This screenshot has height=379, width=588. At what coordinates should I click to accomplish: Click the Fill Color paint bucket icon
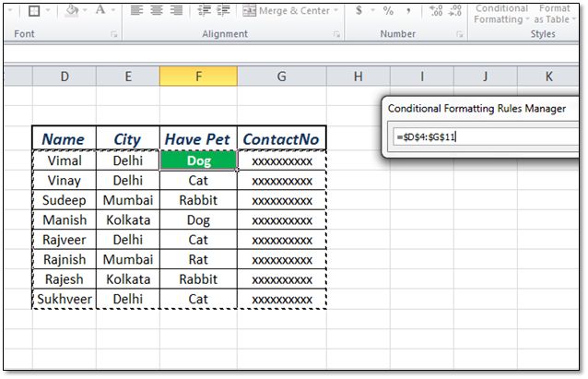click(x=72, y=10)
